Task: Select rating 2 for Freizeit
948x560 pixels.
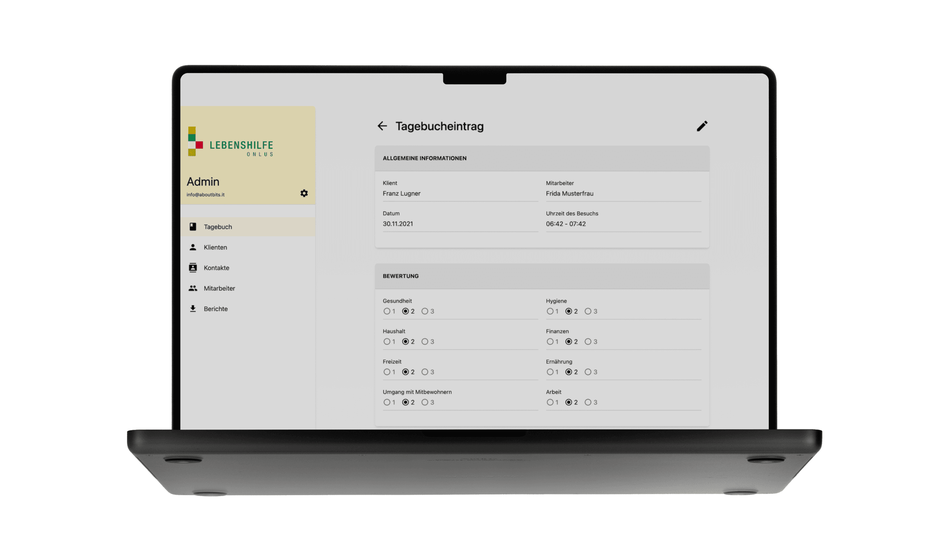Action: point(405,372)
